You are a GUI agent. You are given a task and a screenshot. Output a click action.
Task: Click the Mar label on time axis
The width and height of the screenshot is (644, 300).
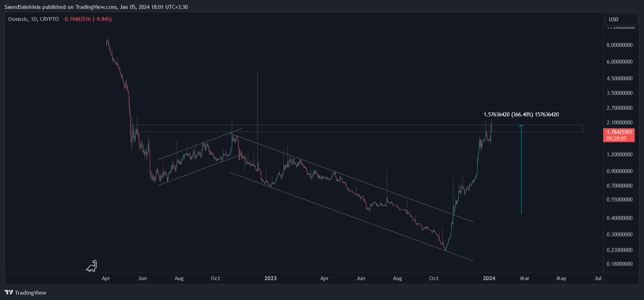coord(525,278)
